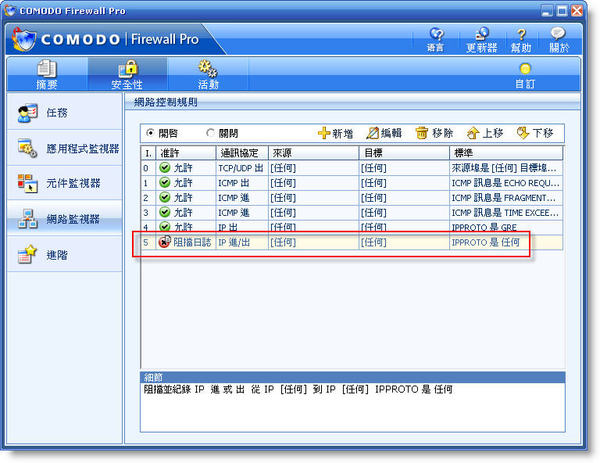Click the green allow icon on rule 2
The width and height of the screenshot is (600, 463).
[x=165, y=197]
